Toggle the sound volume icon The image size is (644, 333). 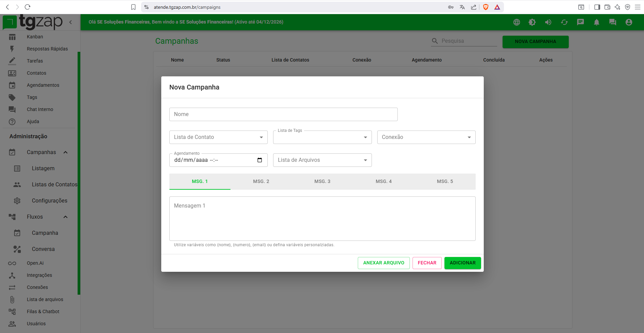coord(548,22)
